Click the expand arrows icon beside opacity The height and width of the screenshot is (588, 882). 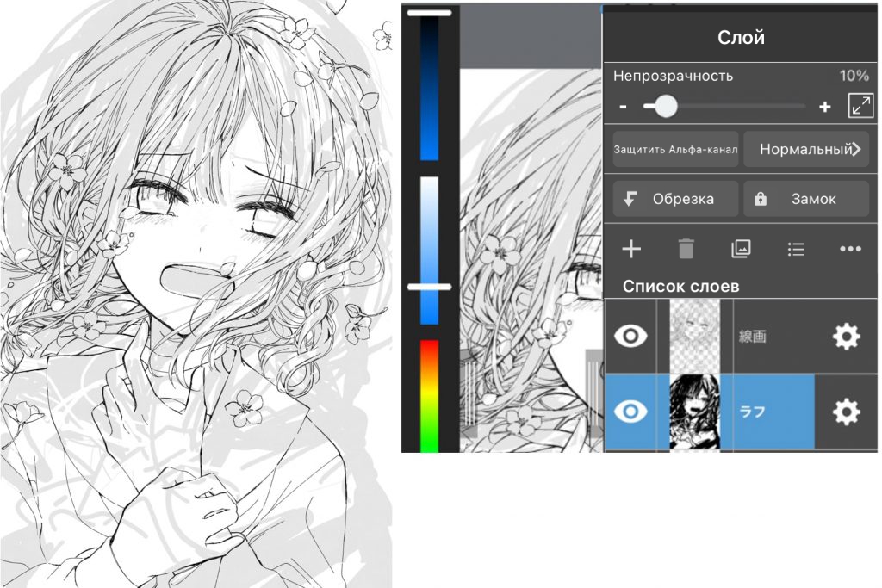pos(860,105)
